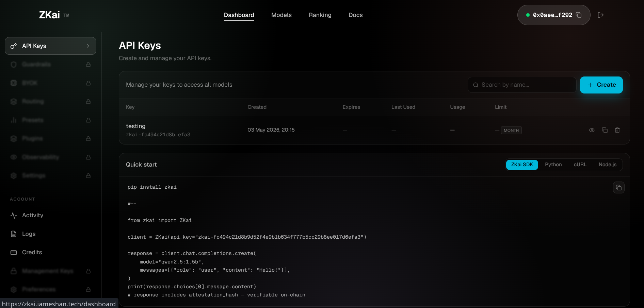This screenshot has height=308, width=644.
Task: Switch to the Node.js code tab
Action: click(608, 165)
